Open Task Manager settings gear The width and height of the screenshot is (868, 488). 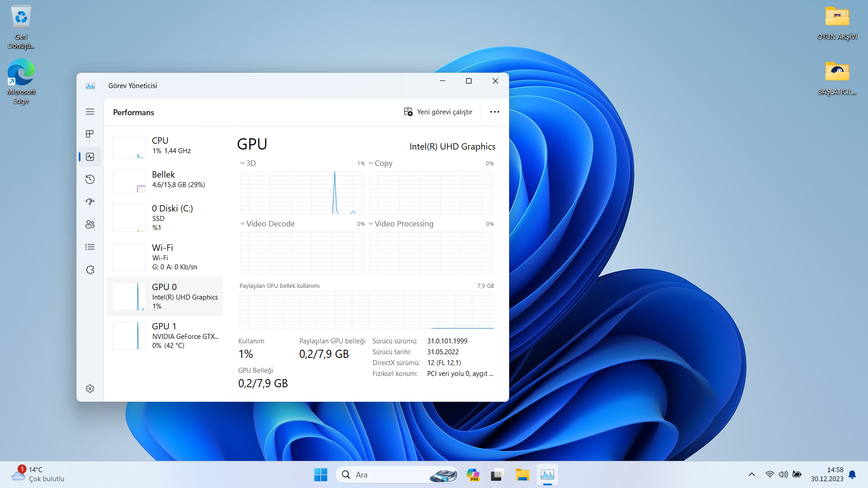[x=90, y=389]
